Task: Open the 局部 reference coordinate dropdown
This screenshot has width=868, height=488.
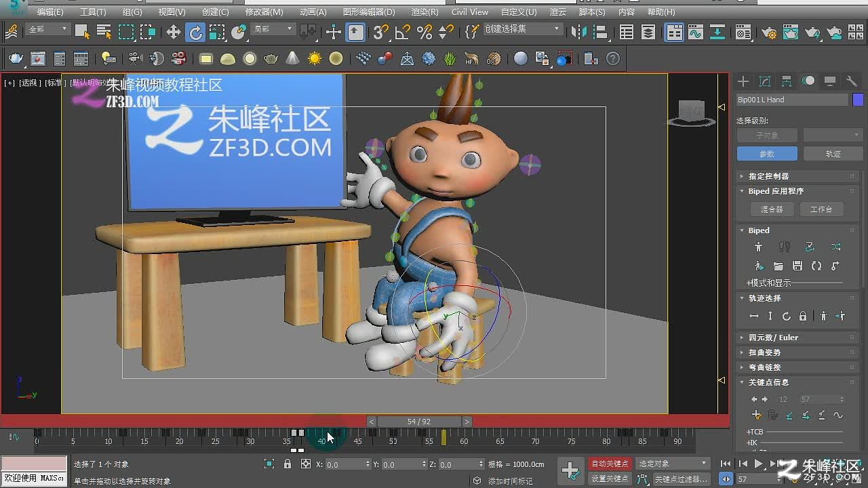Action: [273, 29]
